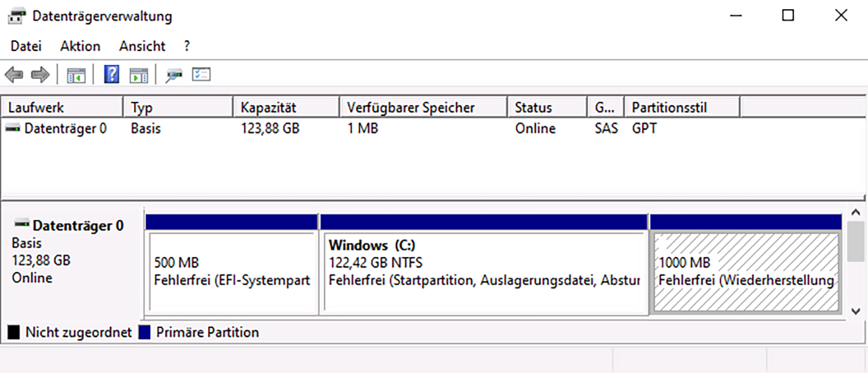Click the back arrow toolbar icon

coord(13,75)
